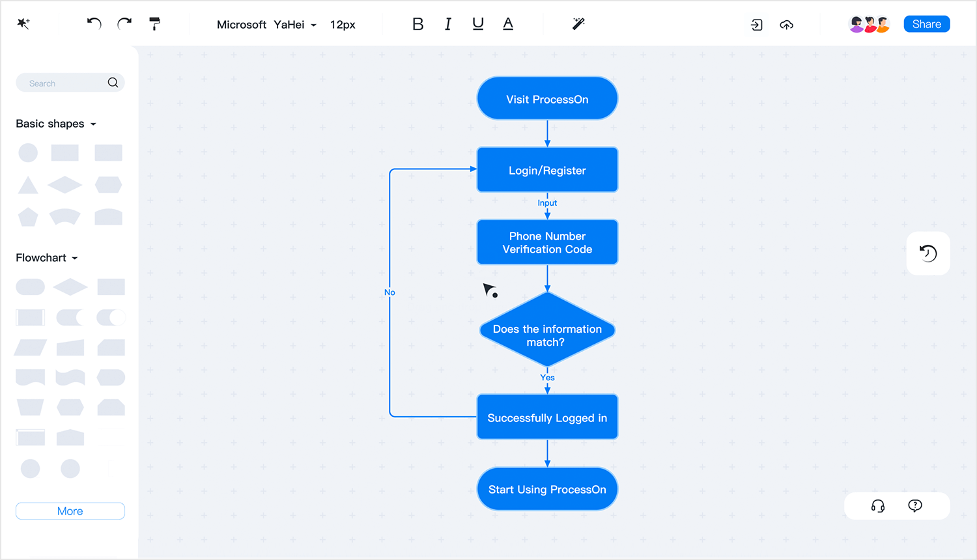Click the magnifier search icon
The width and height of the screenshot is (977, 560).
pos(113,83)
